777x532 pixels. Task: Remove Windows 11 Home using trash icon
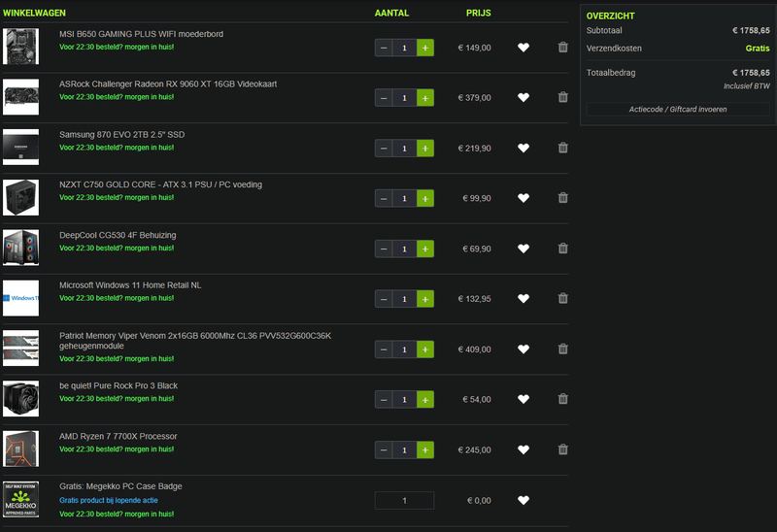click(563, 298)
